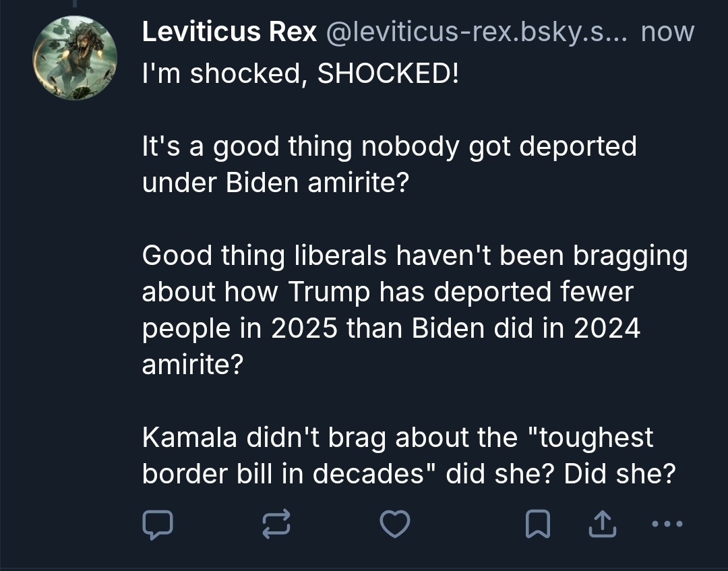Click the standalone "amirite?" line

(193, 365)
